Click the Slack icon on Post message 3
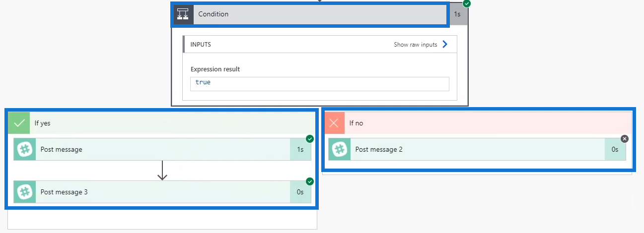 coord(25,192)
